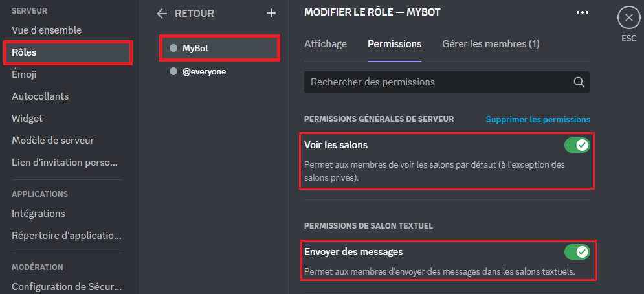Add a new role with plus icon
Image resolution: width=644 pixels, height=294 pixels.
(x=271, y=13)
